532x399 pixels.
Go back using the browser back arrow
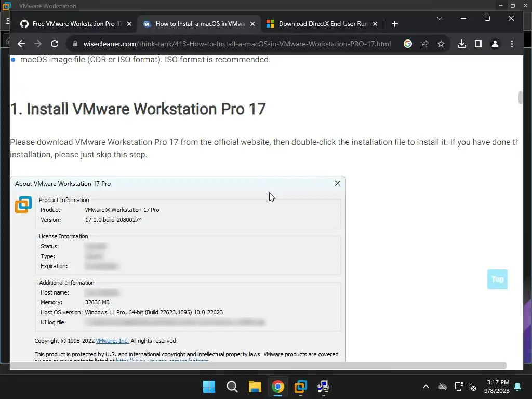[x=21, y=44]
